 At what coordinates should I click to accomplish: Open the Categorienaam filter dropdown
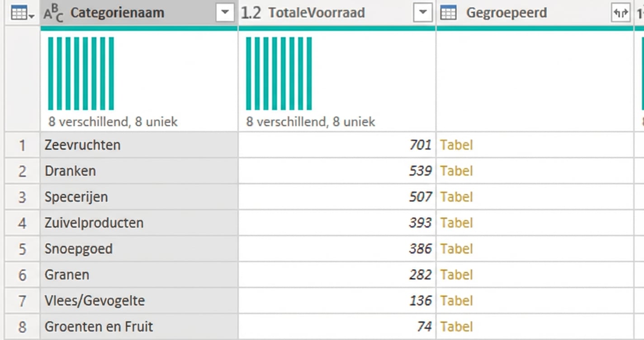[x=225, y=12]
